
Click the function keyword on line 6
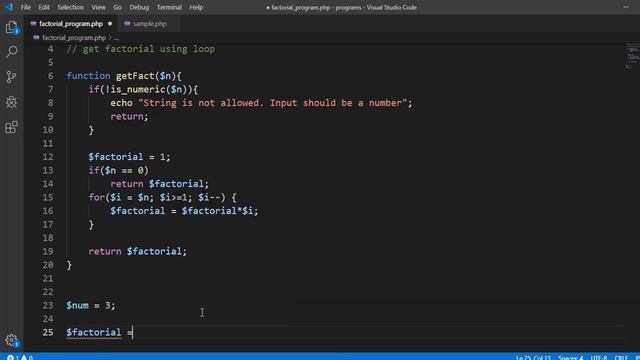tap(88, 76)
